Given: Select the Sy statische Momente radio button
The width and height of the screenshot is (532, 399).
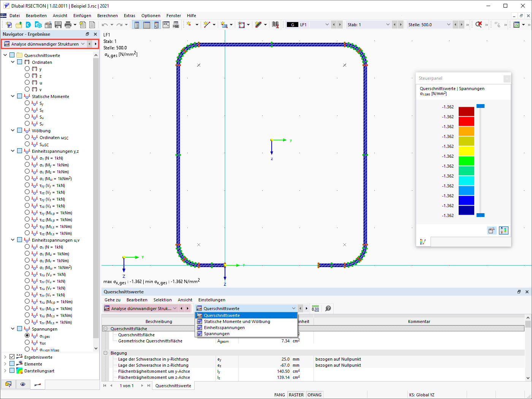Looking at the screenshot, I should pos(27,103).
